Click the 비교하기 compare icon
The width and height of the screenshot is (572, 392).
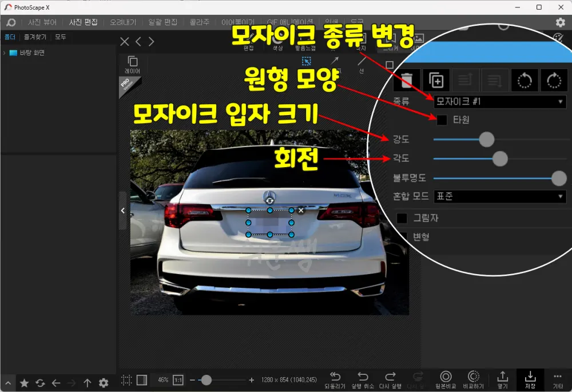tap(473, 379)
